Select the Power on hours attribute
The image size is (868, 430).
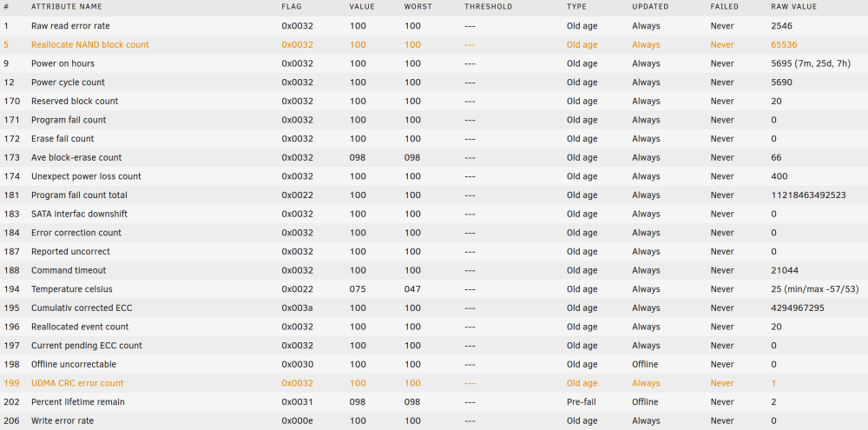tap(62, 63)
